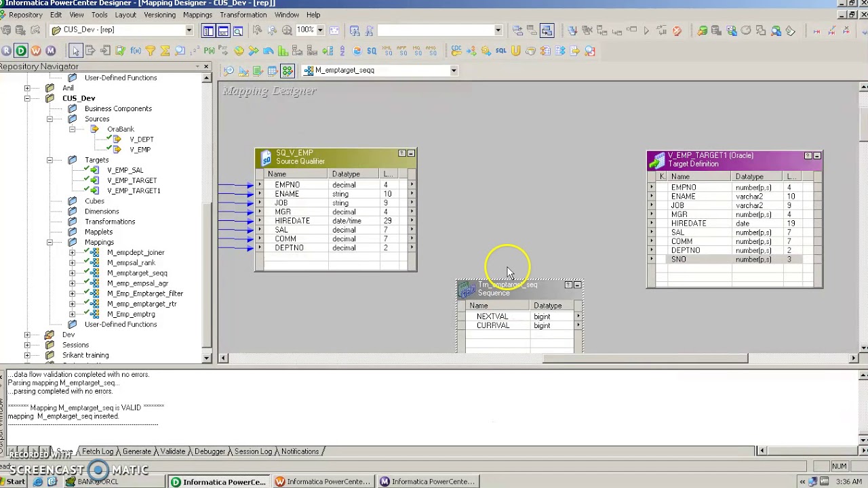Select the Aggregator sigma transformation icon
The width and height of the screenshot is (868, 488).
click(165, 51)
